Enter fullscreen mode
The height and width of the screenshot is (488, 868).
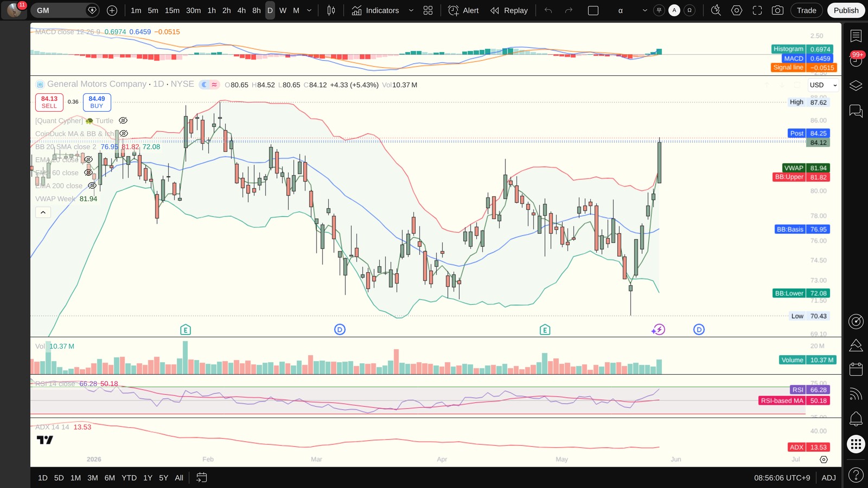[x=757, y=10]
